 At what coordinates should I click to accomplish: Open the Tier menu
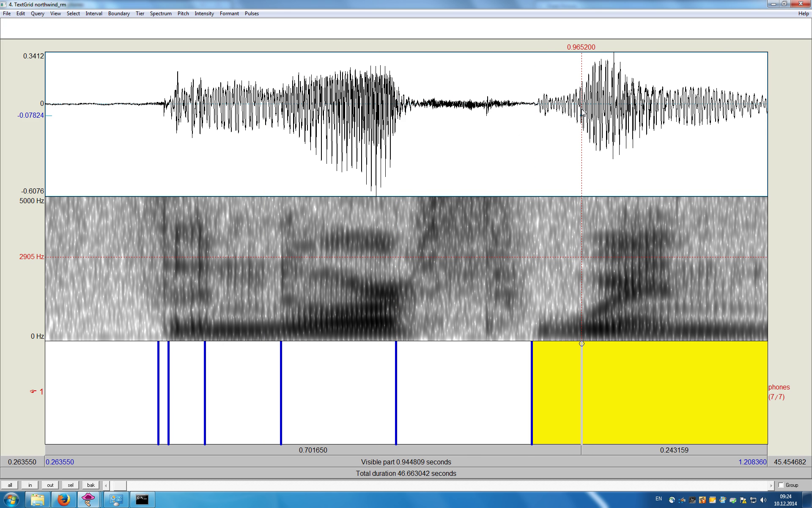click(140, 14)
